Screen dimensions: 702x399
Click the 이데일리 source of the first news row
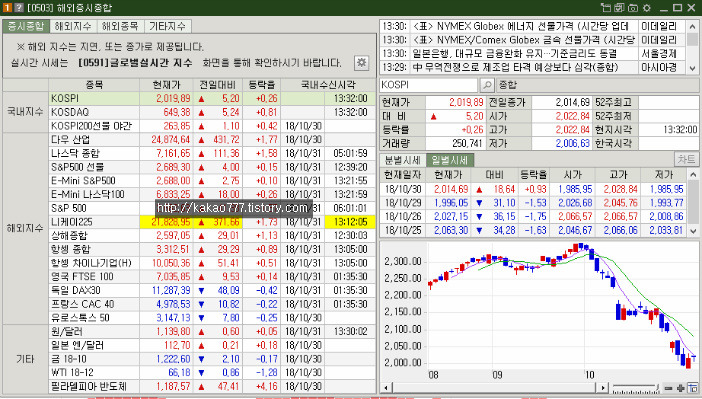[662, 26]
